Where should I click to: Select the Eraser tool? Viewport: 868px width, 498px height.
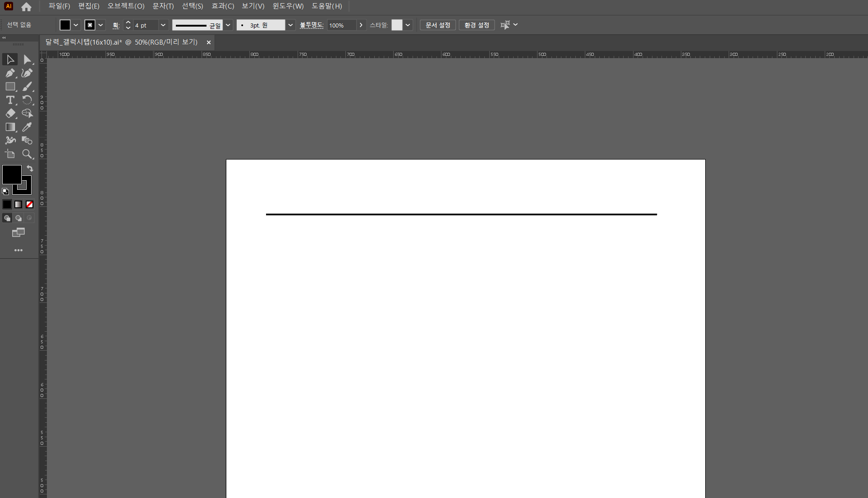tap(10, 114)
